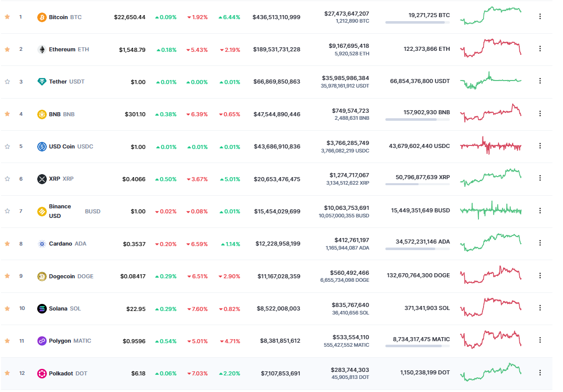This screenshot has width=563, height=392.
Task: Open the Ethereum ETH name link
Action: tap(69, 49)
